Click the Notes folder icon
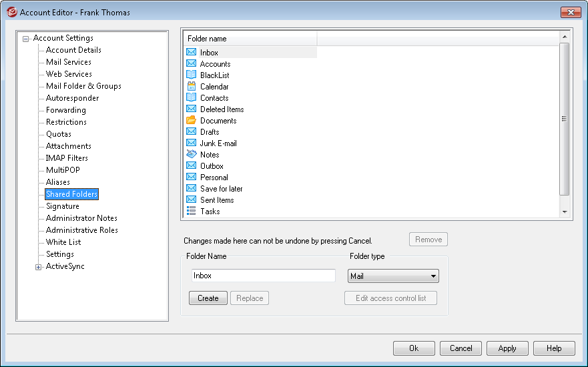The image size is (588, 367). point(191,155)
